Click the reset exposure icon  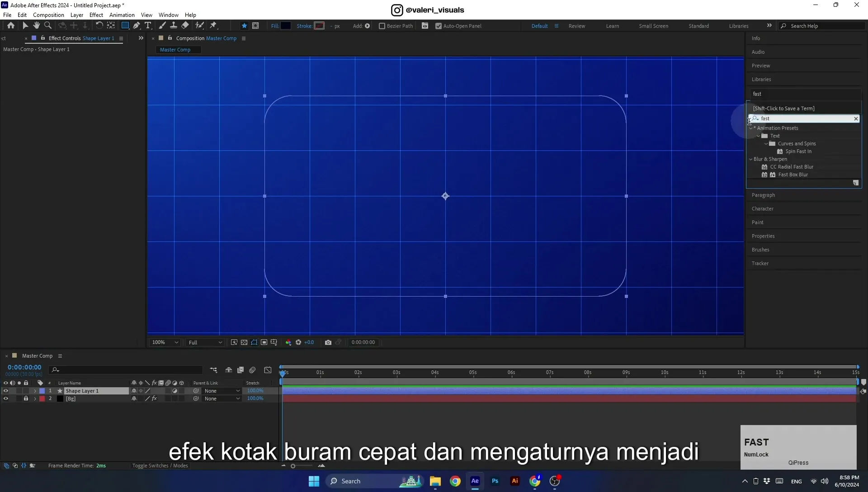point(298,342)
